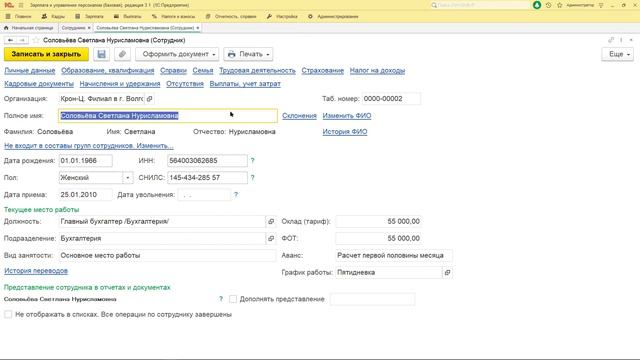Open Кадровые документы link

[x=39, y=83]
